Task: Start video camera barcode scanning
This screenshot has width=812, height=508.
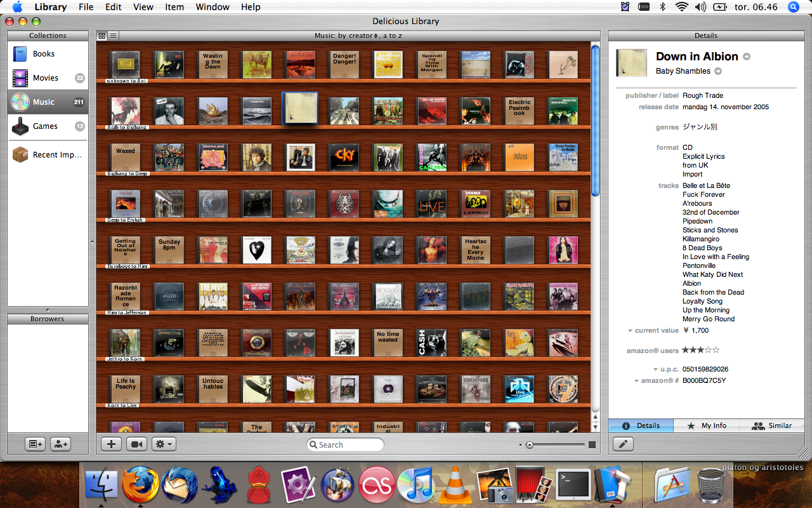Action: (136, 444)
